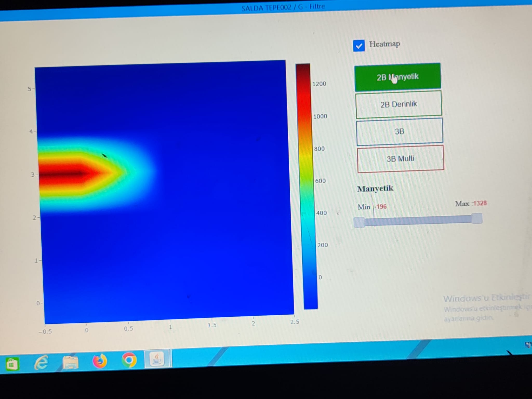The image size is (532, 399).
Task: Open Google Chrome from the taskbar
Action: click(x=129, y=360)
